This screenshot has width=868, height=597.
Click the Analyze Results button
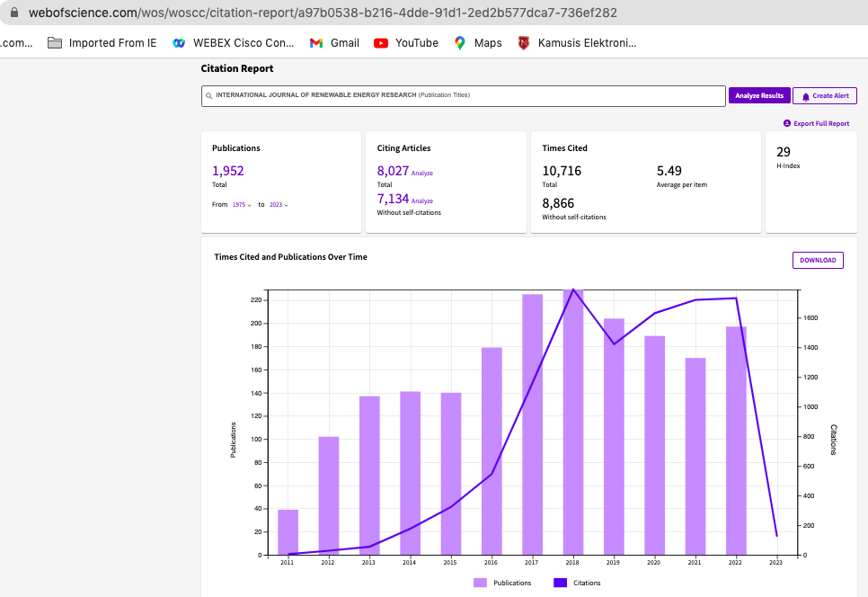tap(759, 95)
